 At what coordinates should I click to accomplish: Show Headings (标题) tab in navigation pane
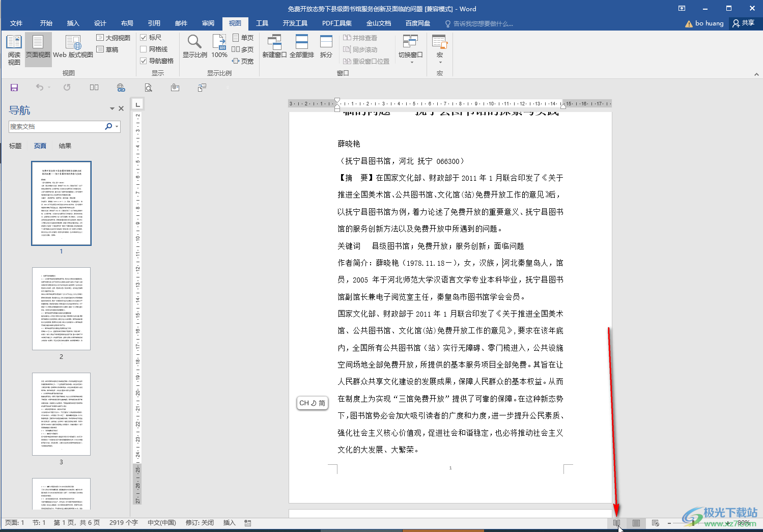tap(15, 146)
